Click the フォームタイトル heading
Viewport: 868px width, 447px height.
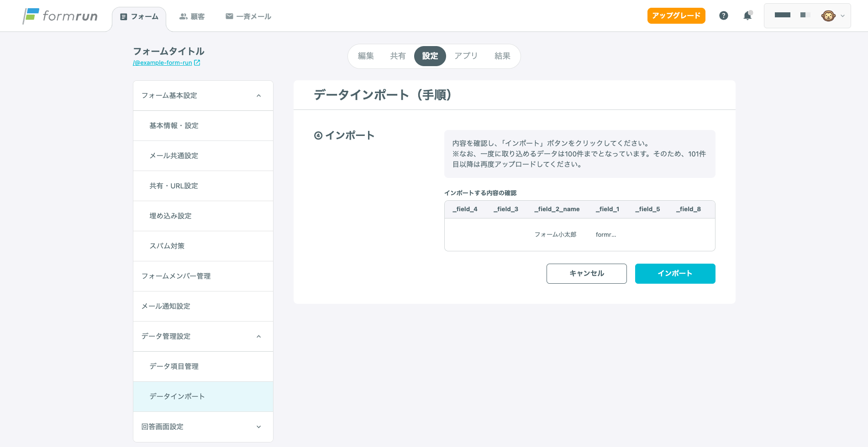coord(169,52)
